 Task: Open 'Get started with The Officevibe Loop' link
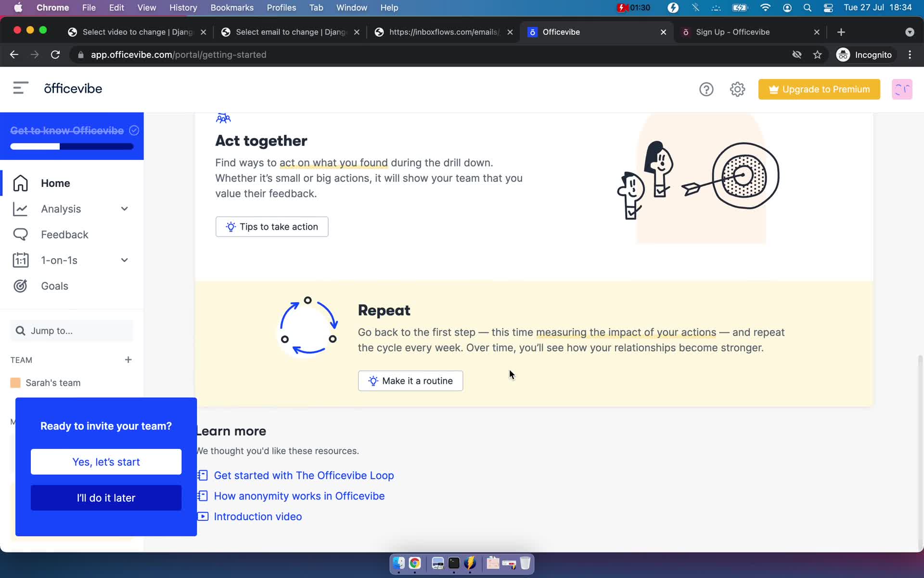click(304, 475)
